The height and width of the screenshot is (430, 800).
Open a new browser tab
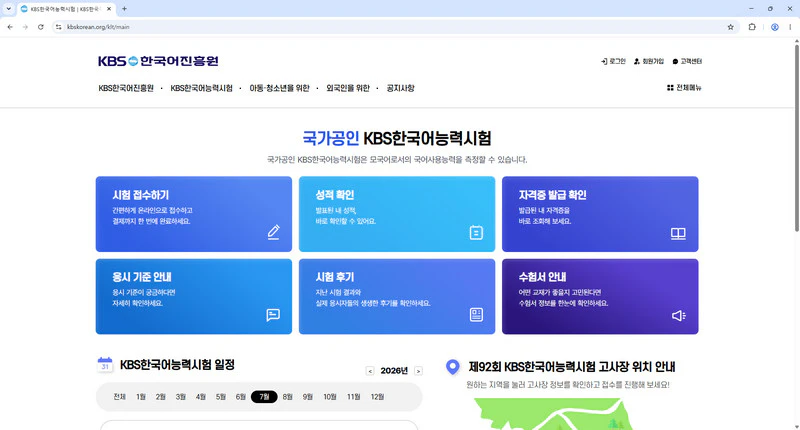point(124,9)
